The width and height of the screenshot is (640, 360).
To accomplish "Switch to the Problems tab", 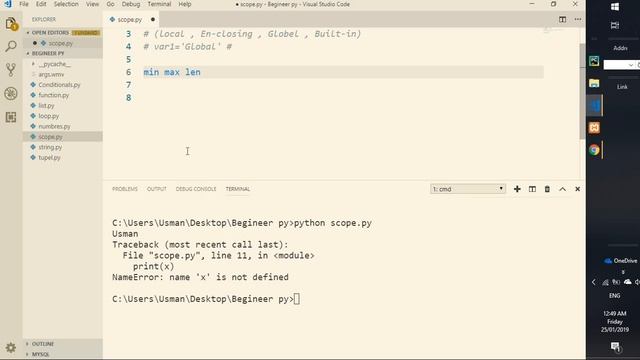I will tap(125, 189).
